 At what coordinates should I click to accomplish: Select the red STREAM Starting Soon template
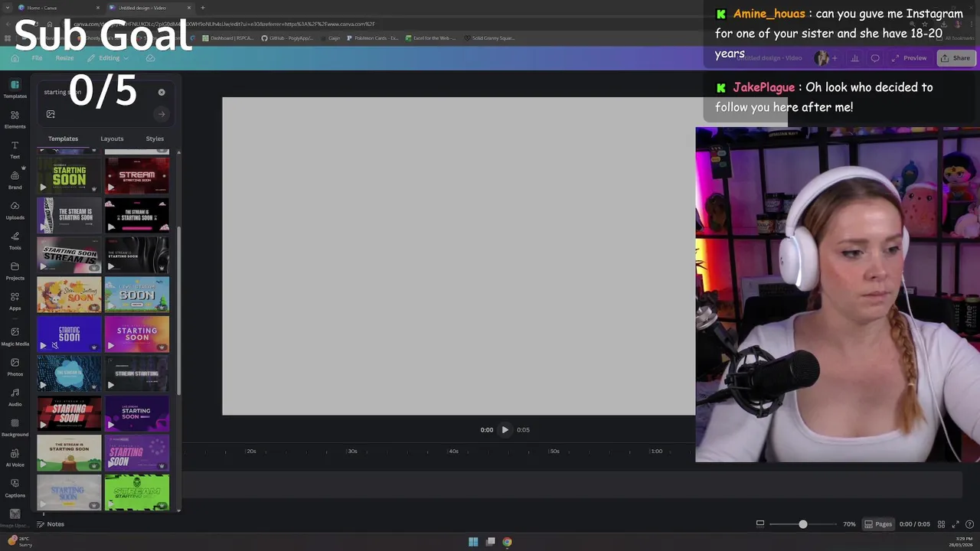tap(137, 175)
